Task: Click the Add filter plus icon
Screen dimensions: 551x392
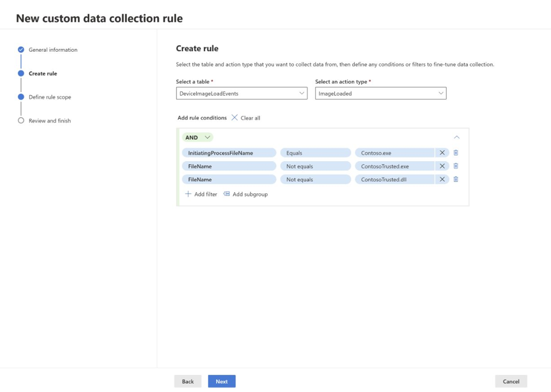Action: [x=188, y=194]
